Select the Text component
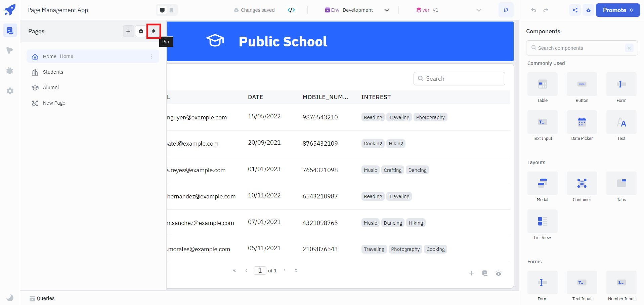 (621, 126)
